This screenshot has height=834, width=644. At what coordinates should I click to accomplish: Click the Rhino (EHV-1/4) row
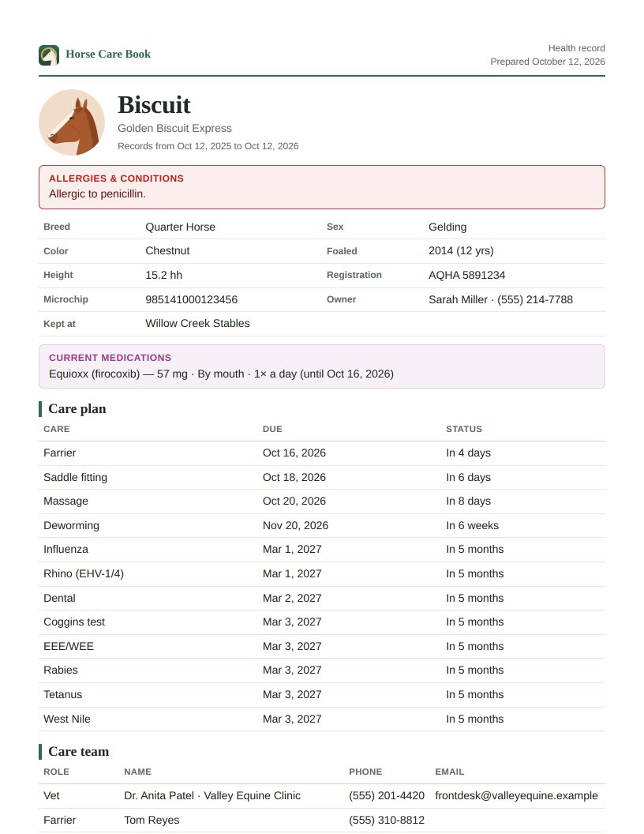(321, 574)
